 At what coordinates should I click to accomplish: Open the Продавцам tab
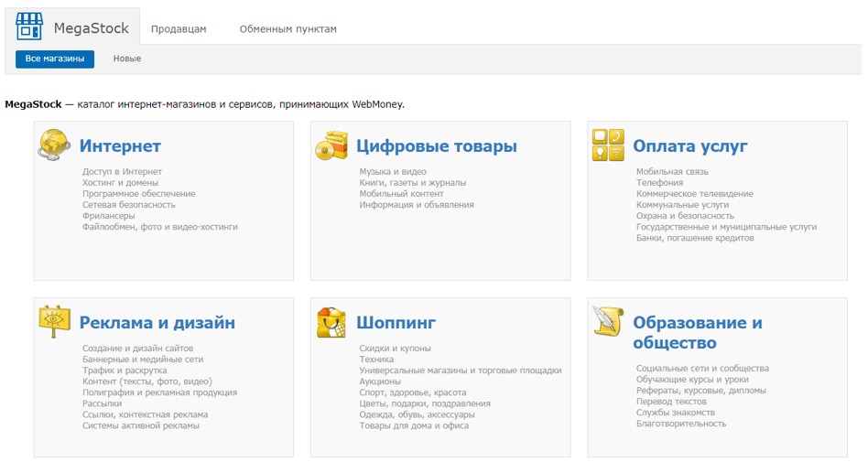click(x=179, y=29)
